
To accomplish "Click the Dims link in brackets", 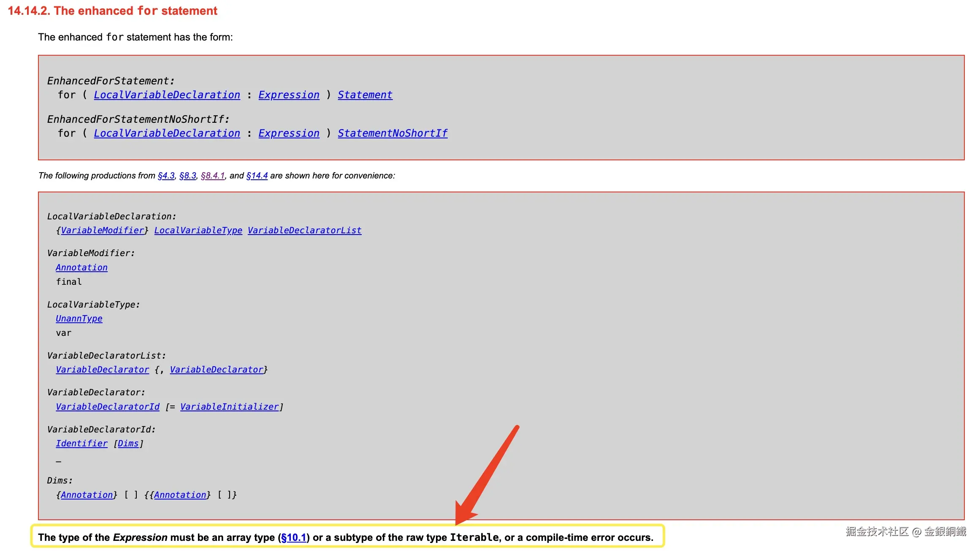I will 128,443.
